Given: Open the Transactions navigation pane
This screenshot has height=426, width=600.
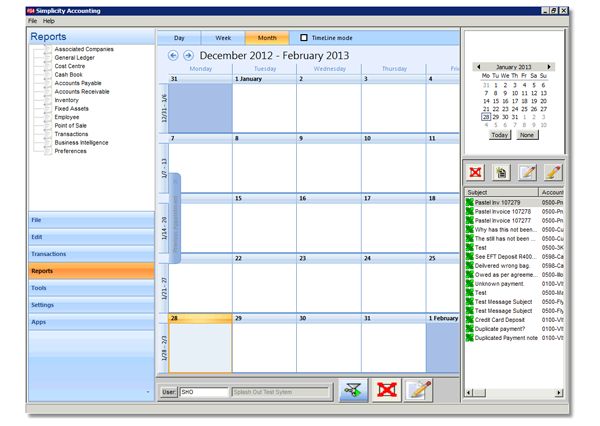Looking at the screenshot, I should pyautogui.click(x=91, y=254).
